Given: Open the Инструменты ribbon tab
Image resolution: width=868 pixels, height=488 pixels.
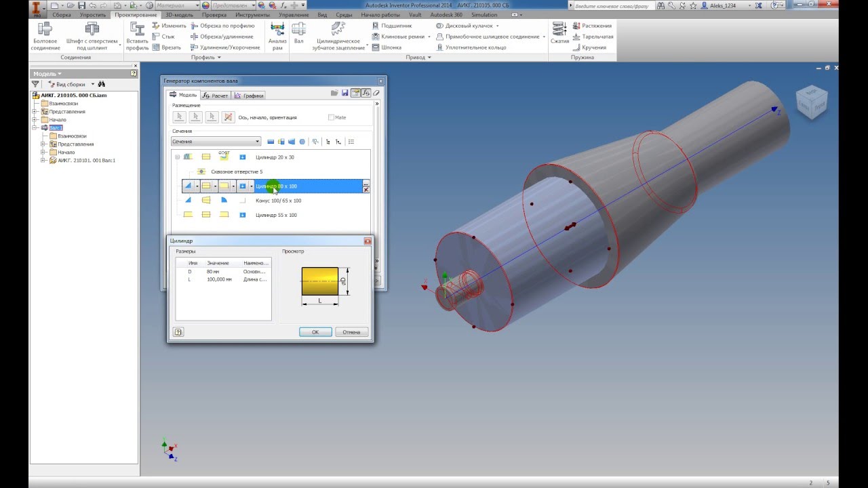Looking at the screenshot, I should pos(253,15).
